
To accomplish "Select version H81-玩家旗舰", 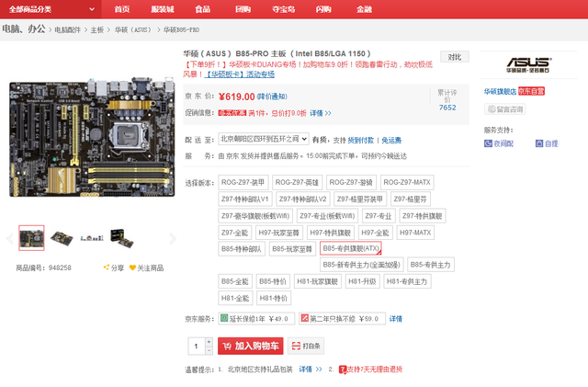I will [317, 281].
